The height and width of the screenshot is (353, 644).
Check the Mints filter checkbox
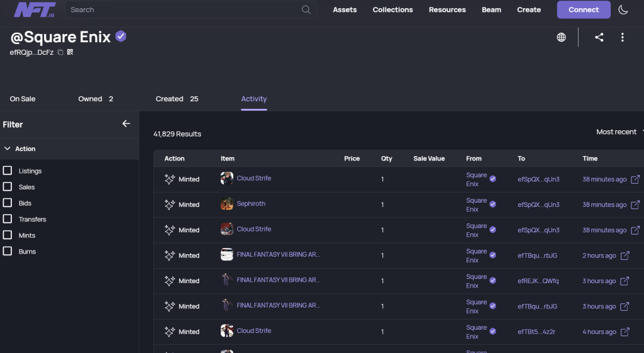[8, 235]
